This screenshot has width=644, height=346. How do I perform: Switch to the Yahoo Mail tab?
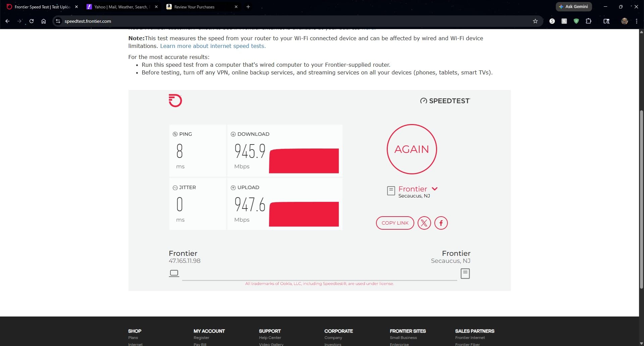tap(122, 7)
